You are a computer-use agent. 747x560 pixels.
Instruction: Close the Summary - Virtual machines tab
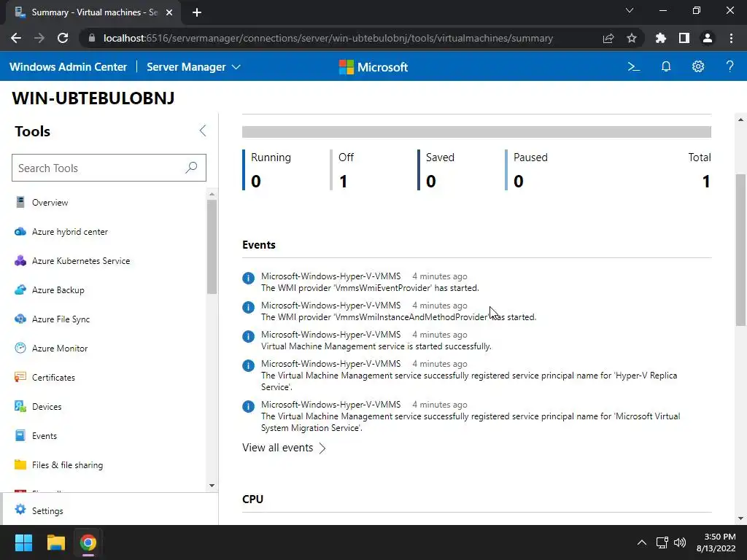click(x=169, y=12)
